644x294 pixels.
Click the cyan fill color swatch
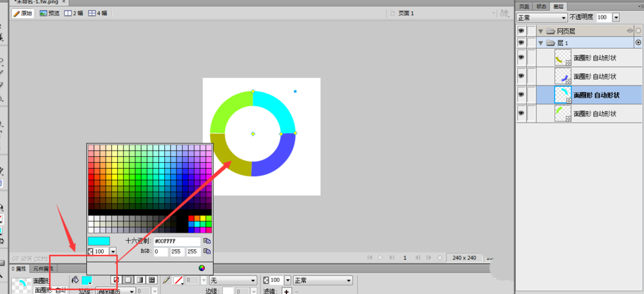(x=86, y=280)
